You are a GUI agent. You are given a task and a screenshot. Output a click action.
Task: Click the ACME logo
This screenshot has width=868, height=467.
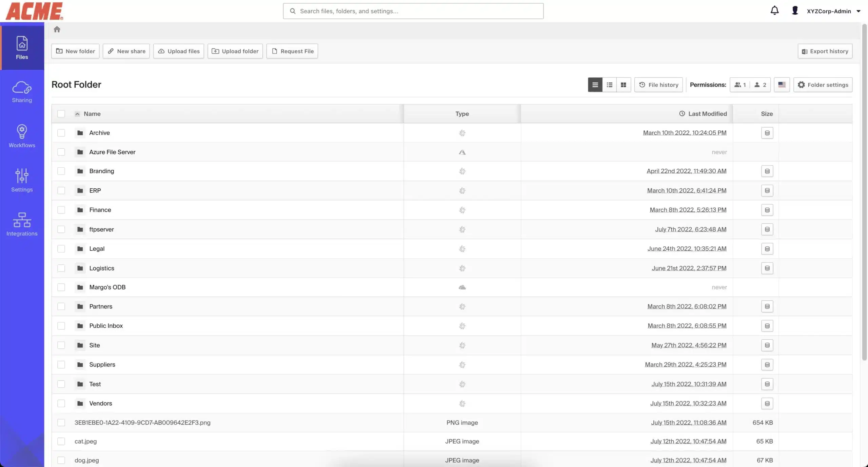(34, 11)
